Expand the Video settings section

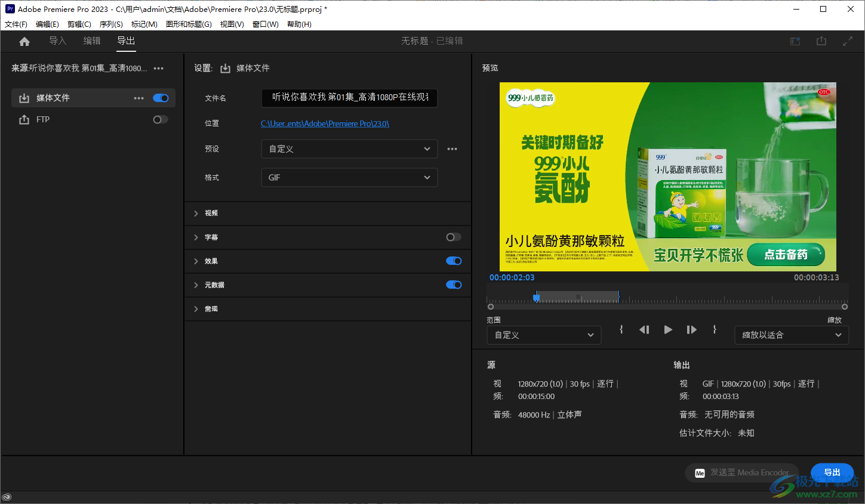pos(196,213)
